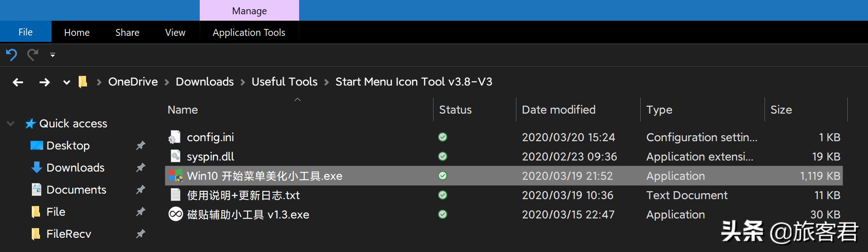Viewport: 868px width, 252px height.
Task: Go back with the left arrow
Action: pyautogui.click(x=18, y=82)
